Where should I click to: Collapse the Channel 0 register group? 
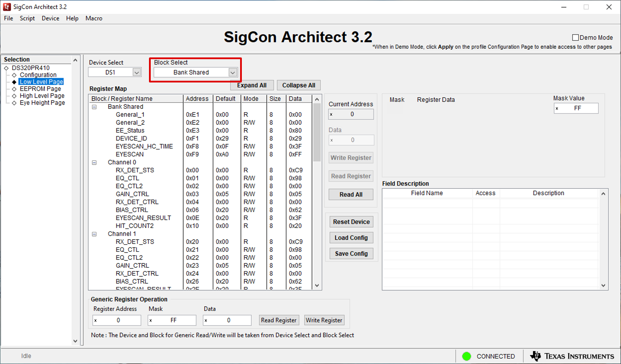pyautogui.click(x=94, y=163)
